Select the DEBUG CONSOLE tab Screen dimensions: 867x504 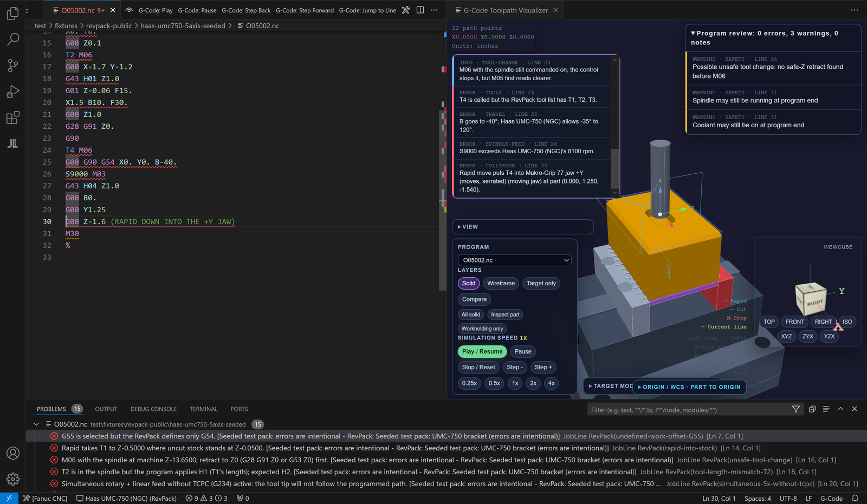pyautogui.click(x=153, y=409)
